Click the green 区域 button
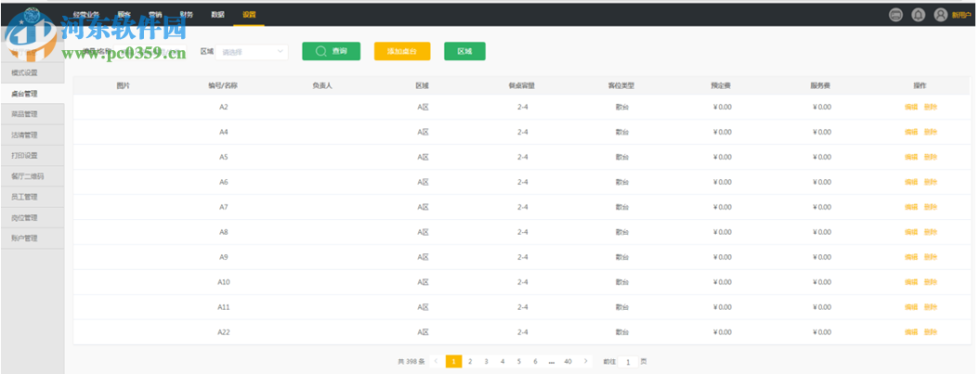980x374 pixels. [x=464, y=52]
